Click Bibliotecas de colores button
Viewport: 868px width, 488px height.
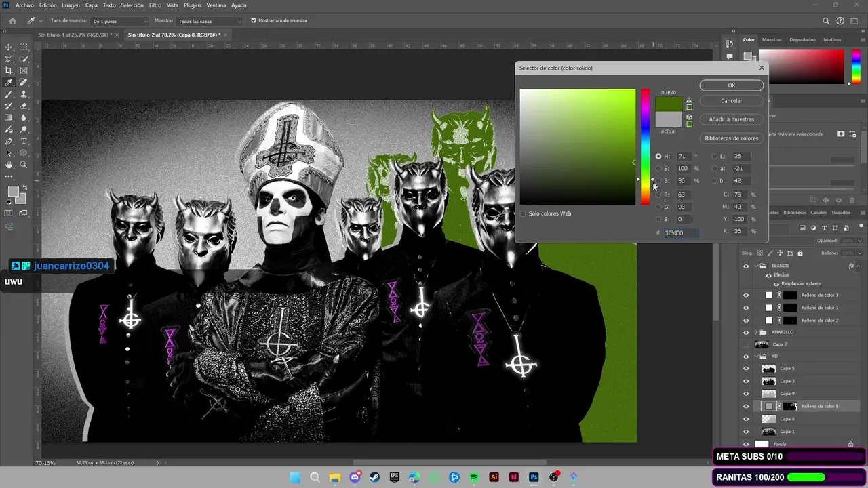731,138
